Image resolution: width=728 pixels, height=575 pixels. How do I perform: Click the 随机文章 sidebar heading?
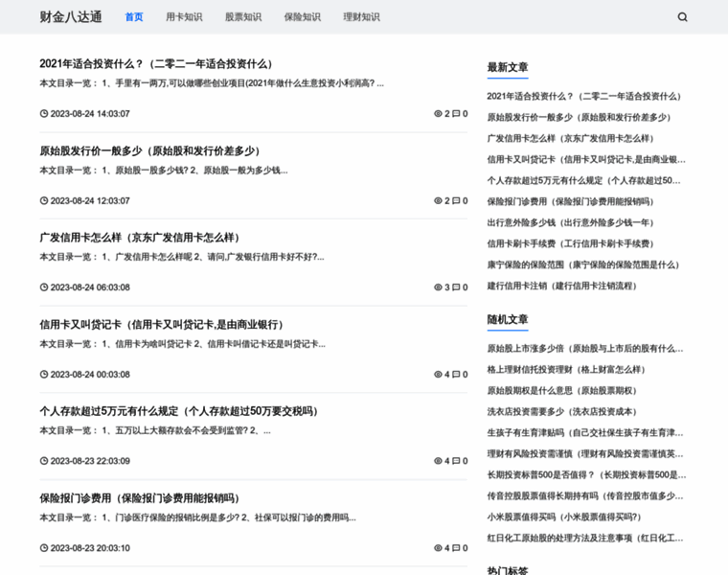click(x=508, y=319)
